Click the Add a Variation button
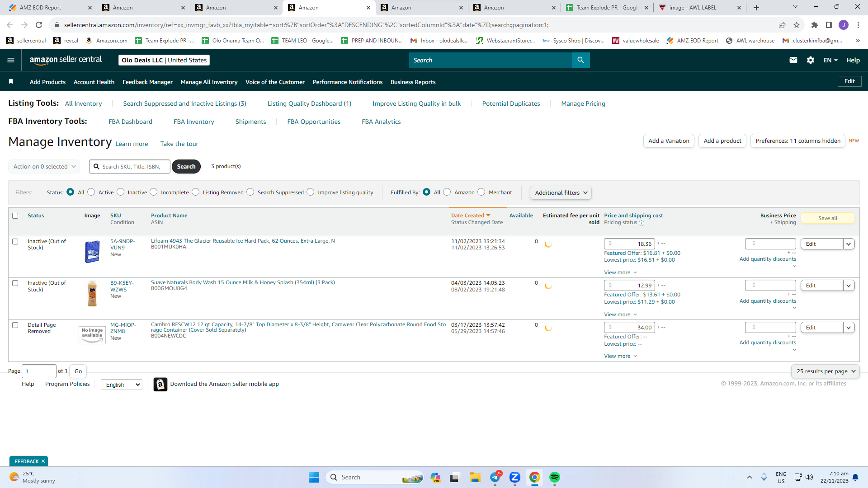This screenshot has width=868, height=488. click(669, 141)
